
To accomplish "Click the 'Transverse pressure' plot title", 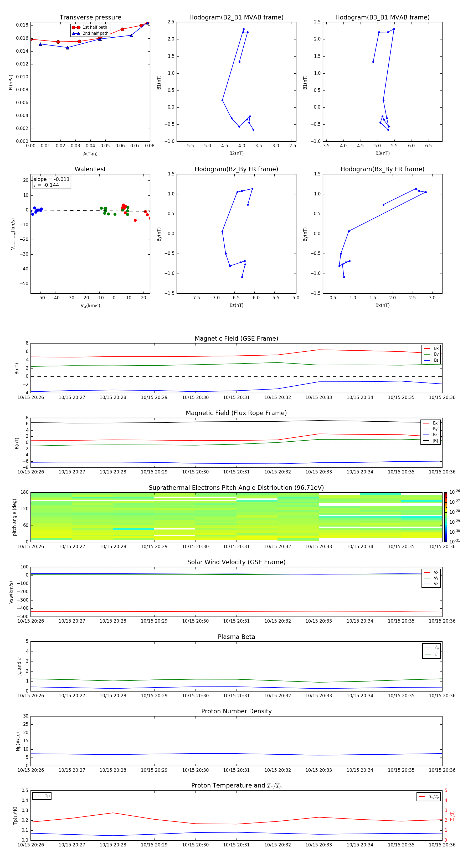I will point(90,18).
